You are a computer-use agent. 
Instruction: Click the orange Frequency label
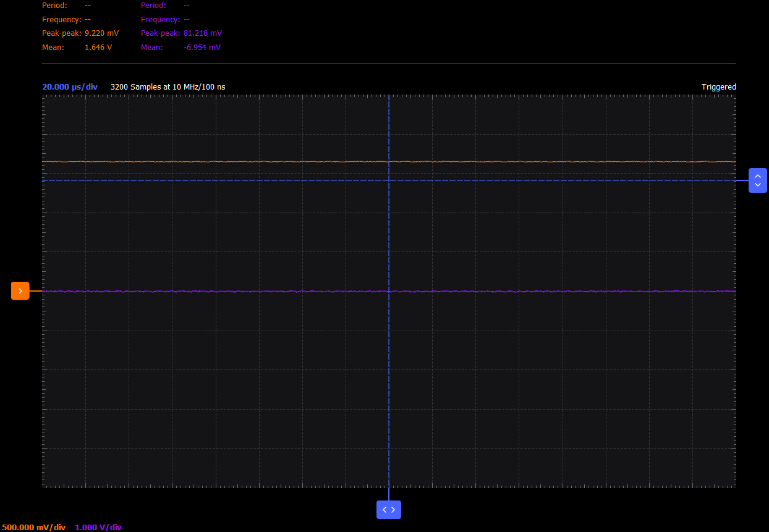62,20
